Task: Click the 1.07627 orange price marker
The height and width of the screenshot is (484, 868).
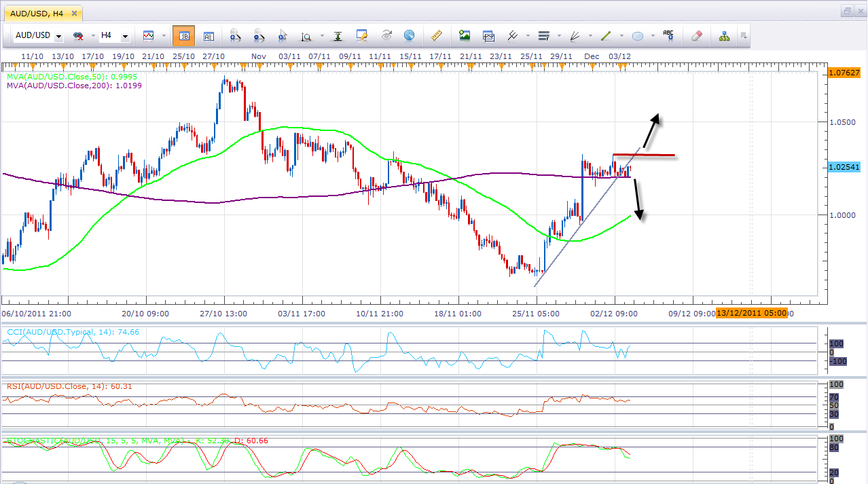Action: pos(844,73)
